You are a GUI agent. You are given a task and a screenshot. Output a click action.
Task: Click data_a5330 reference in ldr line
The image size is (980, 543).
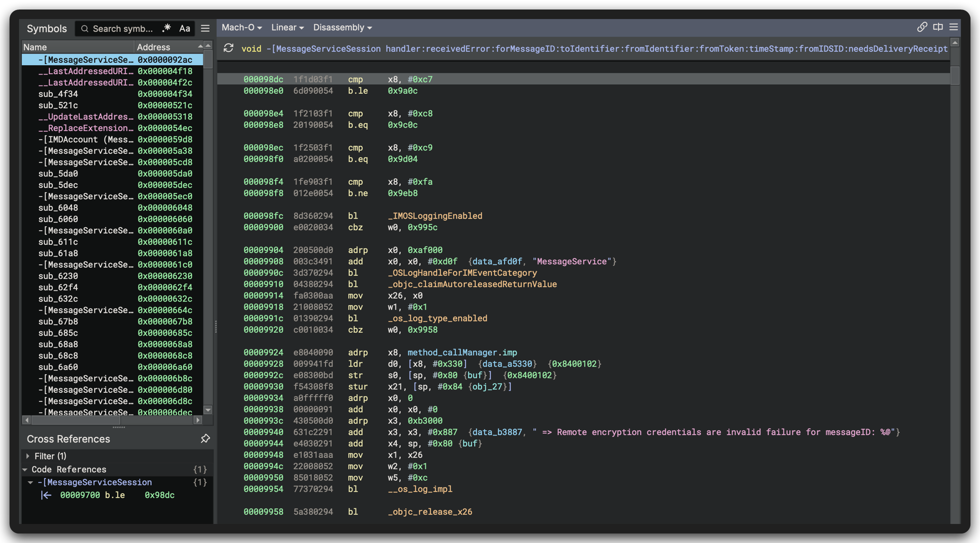(x=507, y=364)
